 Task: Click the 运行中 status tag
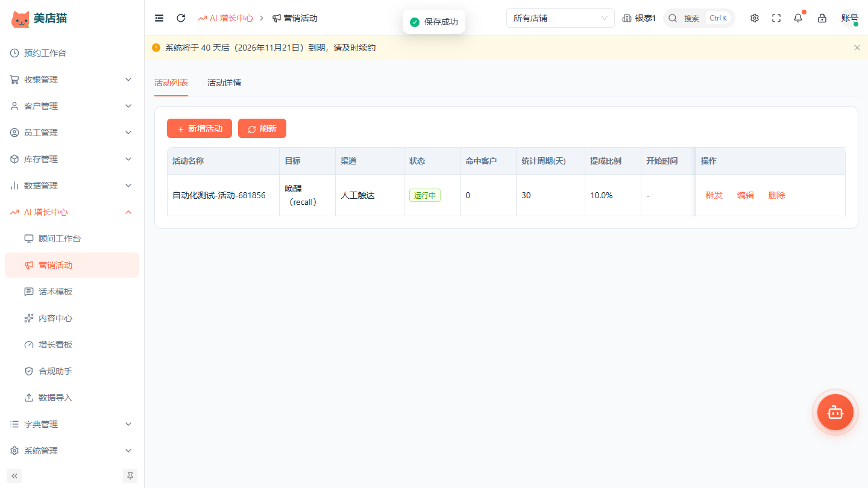[x=425, y=195]
